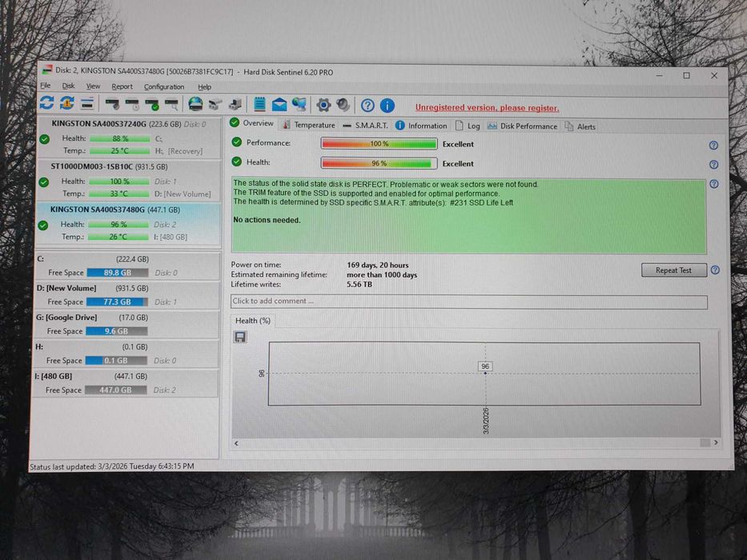Click the 'No actions needed.' text

pos(267,220)
